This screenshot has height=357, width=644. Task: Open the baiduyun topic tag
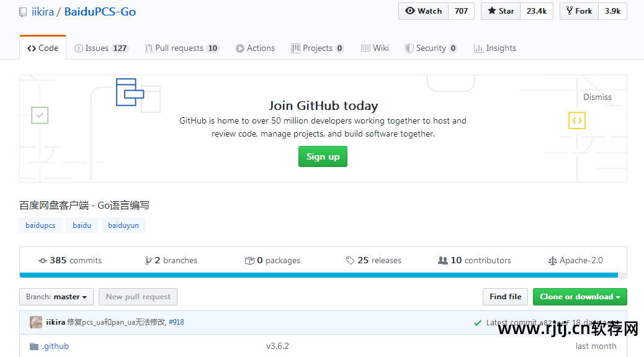123,225
